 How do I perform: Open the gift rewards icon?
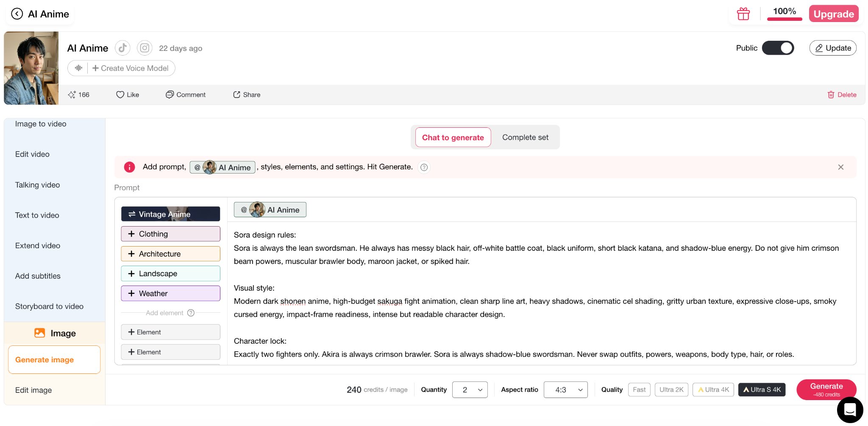743,14
